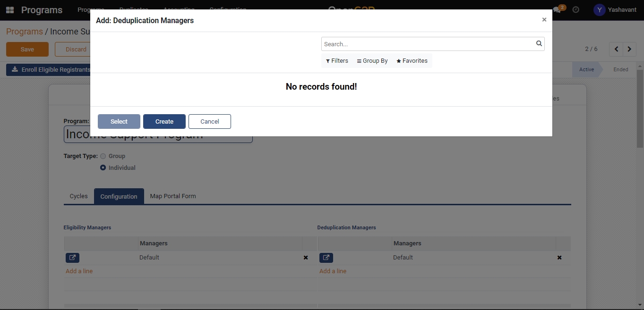Open the activities clock icon
The height and width of the screenshot is (310, 644).
tap(575, 10)
